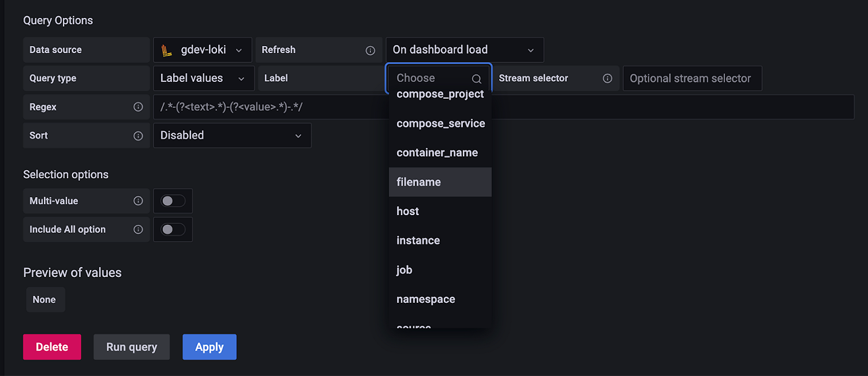Expand the Sort Disabled dropdown
Screen dimensions: 868x376
[x=231, y=136]
